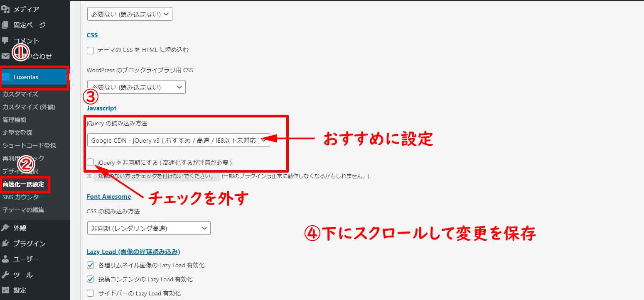Open ショートコード登録 submenu item

[29, 146]
